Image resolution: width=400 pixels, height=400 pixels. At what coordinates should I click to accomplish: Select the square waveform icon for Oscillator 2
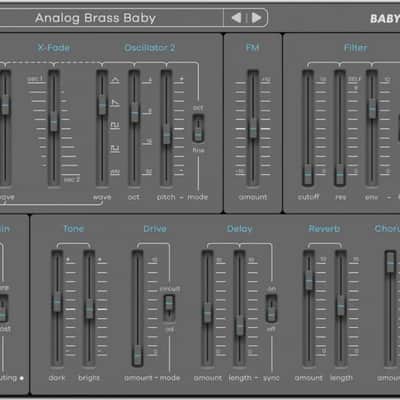tap(115, 125)
